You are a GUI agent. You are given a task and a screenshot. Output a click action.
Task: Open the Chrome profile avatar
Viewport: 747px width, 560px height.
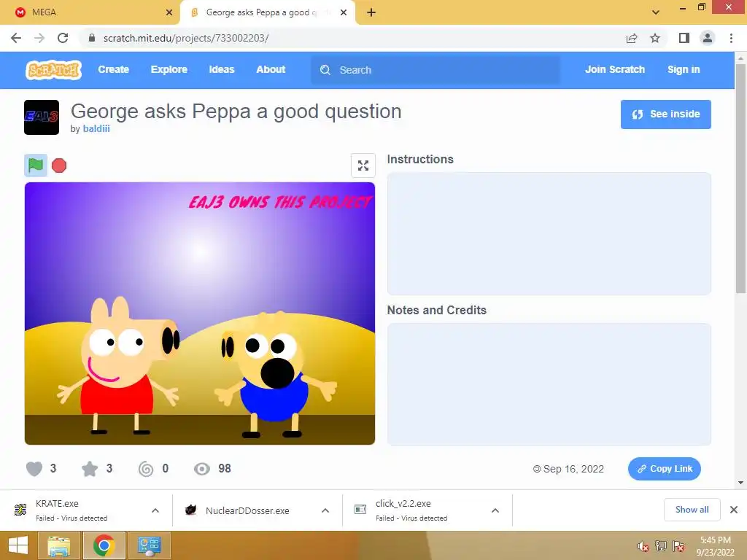708,38
